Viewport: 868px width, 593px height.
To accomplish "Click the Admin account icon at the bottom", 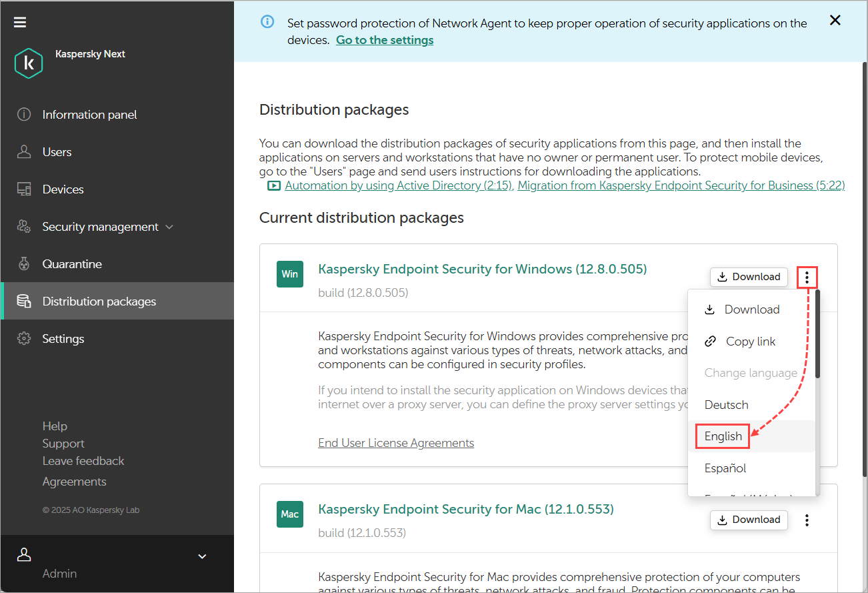I will coord(24,554).
